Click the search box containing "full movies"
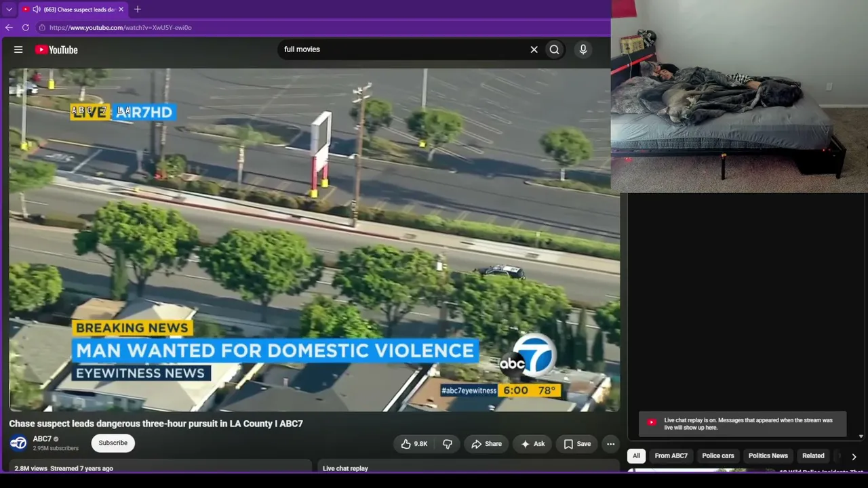The height and width of the screenshot is (488, 868). [403, 49]
